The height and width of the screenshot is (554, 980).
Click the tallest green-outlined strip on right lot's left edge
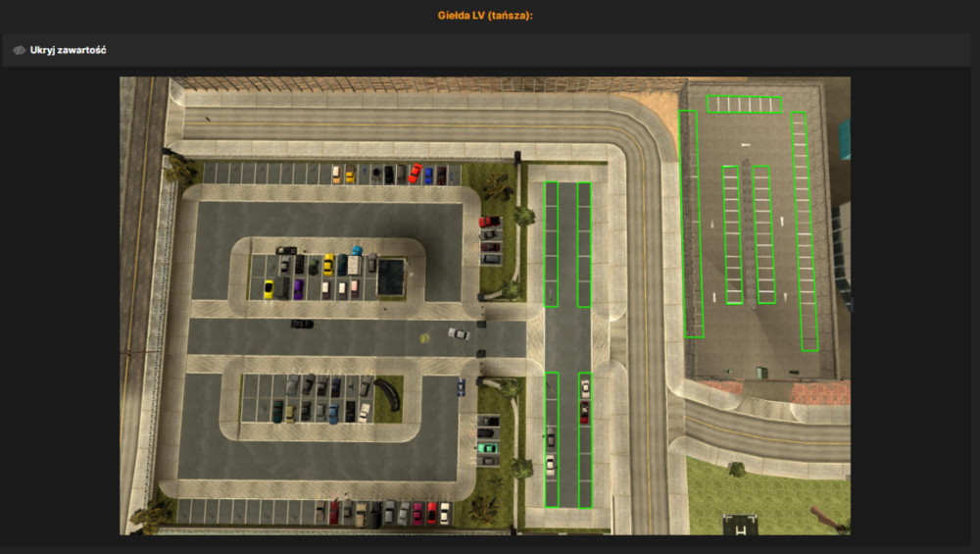pos(691,224)
